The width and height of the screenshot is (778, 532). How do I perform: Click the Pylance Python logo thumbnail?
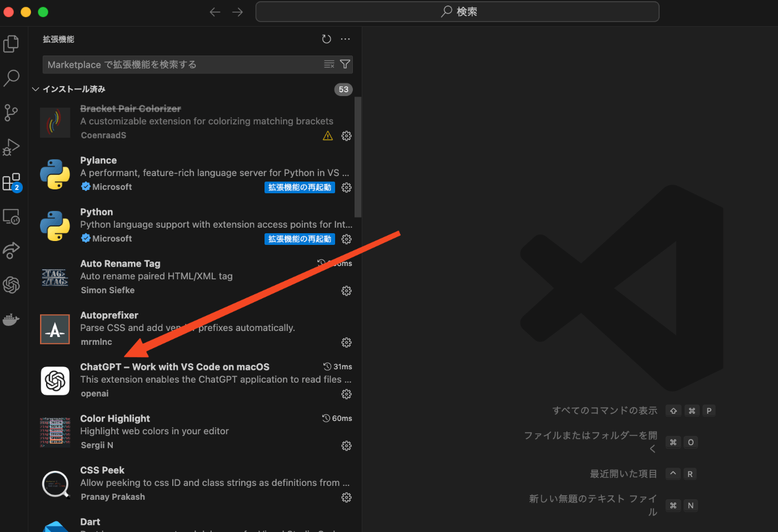tap(55, 174)
